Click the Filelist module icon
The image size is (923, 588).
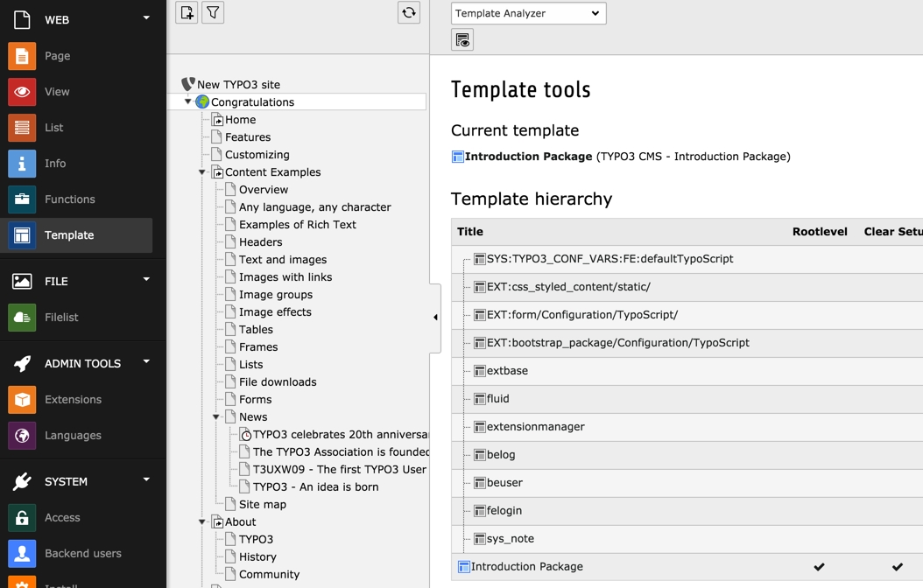point(22,318)
